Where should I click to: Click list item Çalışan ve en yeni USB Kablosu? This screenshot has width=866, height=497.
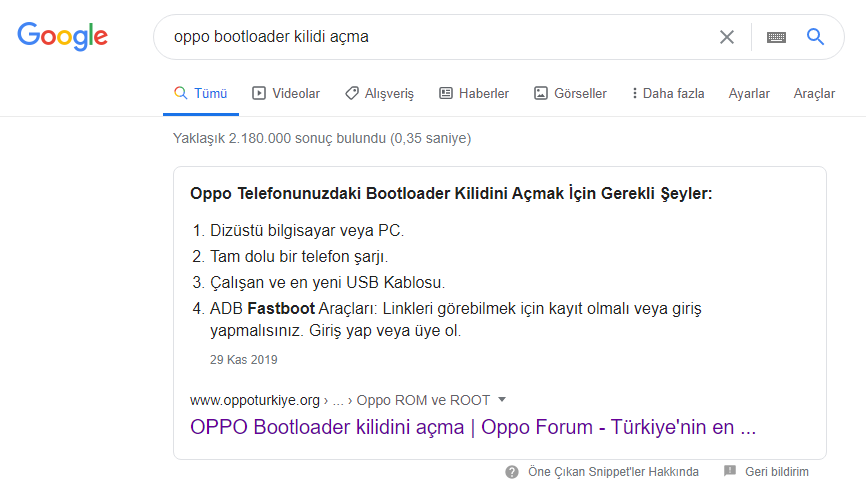(328, 282)
